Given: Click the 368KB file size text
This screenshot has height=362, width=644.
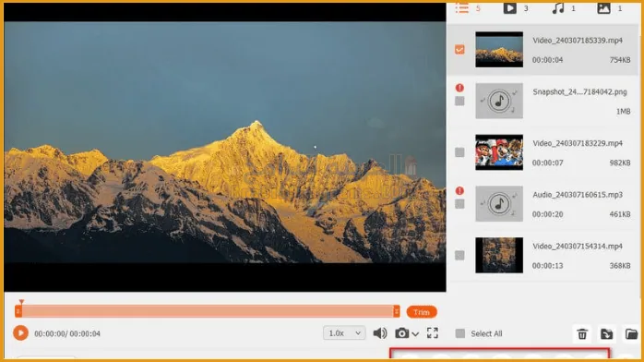Looking at the screenshot, I should point(620,266).
